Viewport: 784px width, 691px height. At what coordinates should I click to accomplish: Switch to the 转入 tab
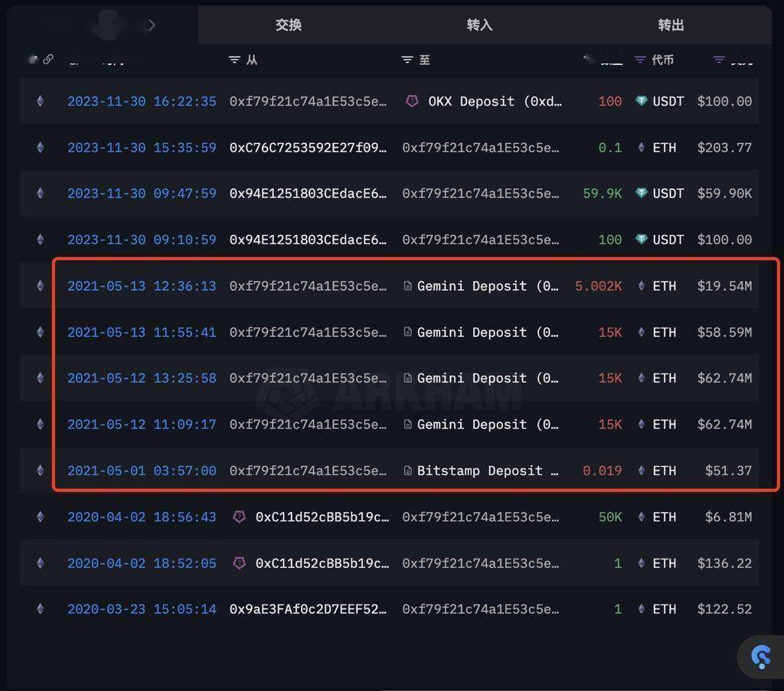pyautogui.click(x=479, y=25)
